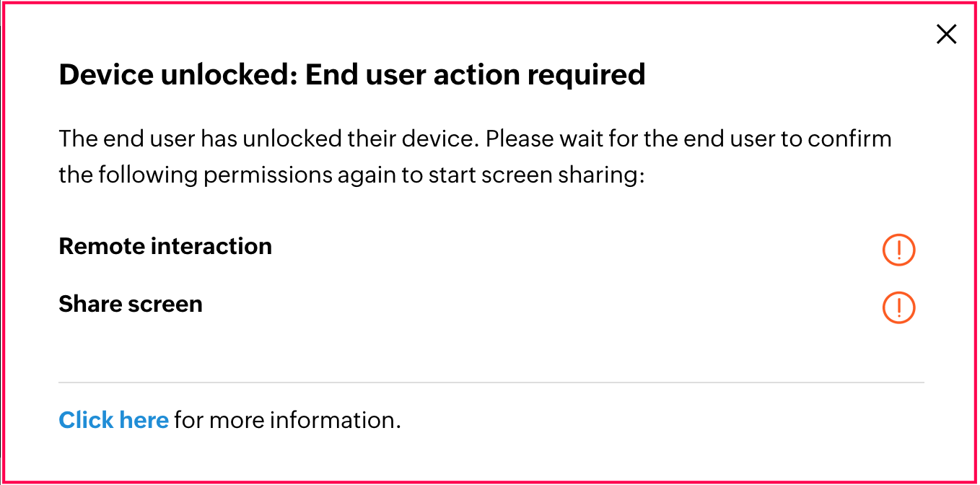
Task: Click the horizontal divider above the link
Action: coord(491,382)
